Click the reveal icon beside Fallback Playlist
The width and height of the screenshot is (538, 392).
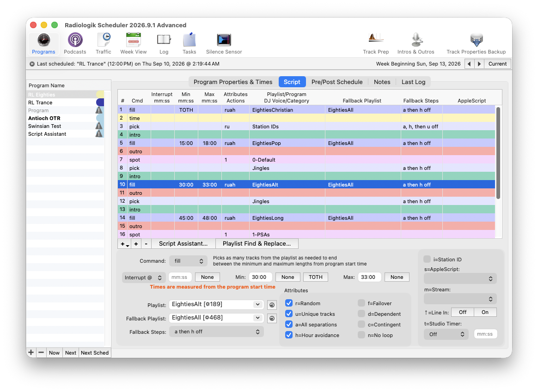(x=272, y=318)
